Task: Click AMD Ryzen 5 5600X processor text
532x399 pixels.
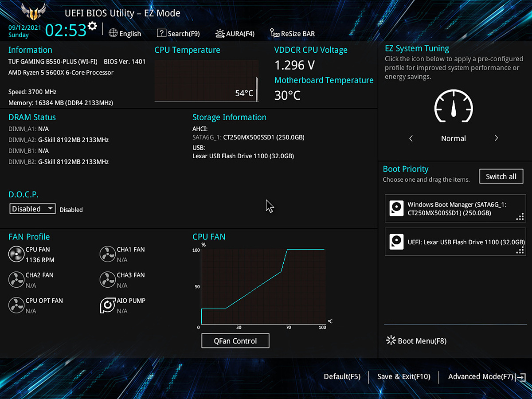Action: [x=61, y=72]
